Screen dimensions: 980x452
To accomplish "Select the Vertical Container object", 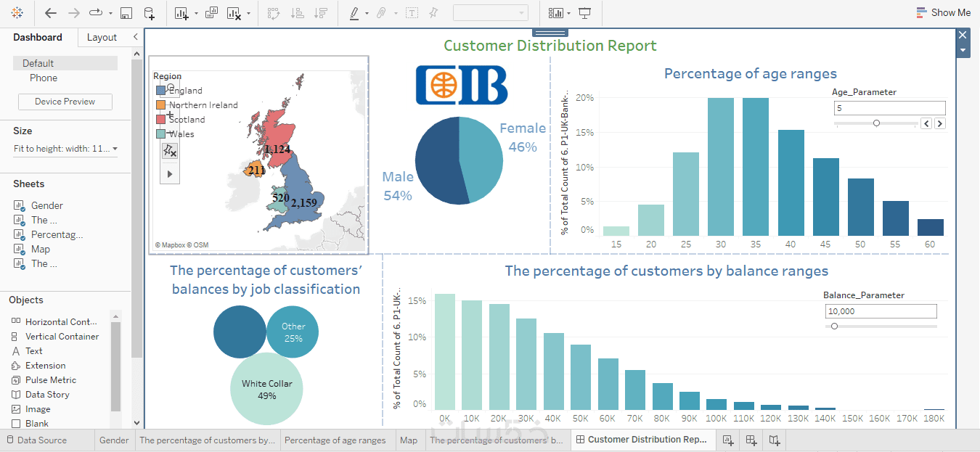I will click(62, 336).
